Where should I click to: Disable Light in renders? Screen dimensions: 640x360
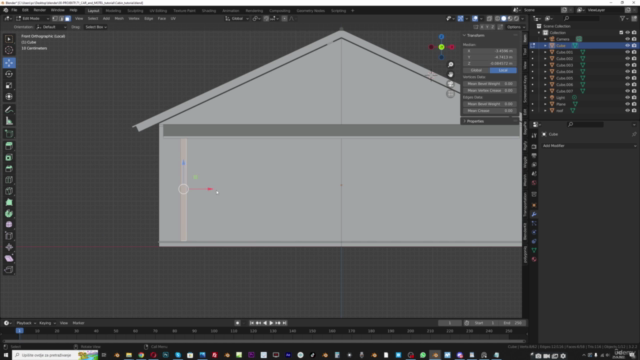click(634, 98)
